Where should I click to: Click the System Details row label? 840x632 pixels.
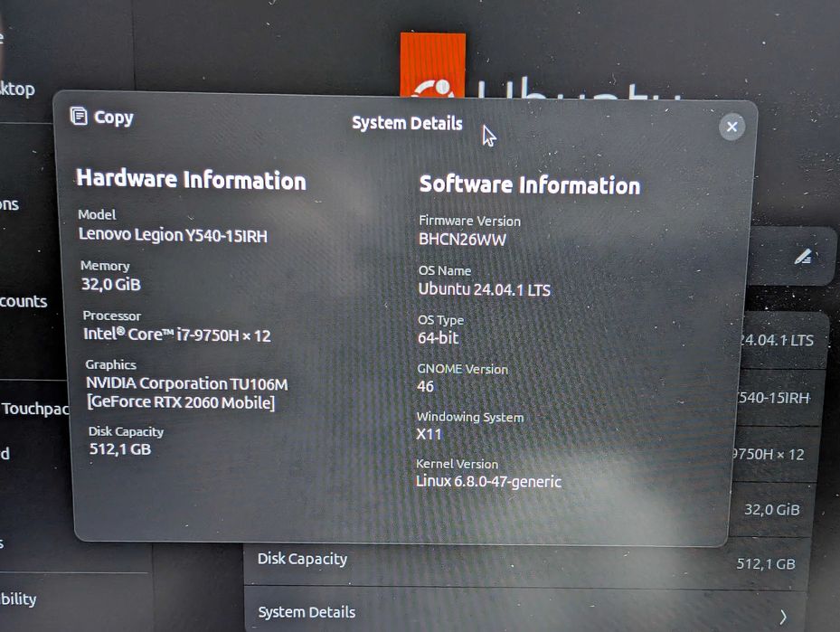pyautogui.click(x=307, y=612)
